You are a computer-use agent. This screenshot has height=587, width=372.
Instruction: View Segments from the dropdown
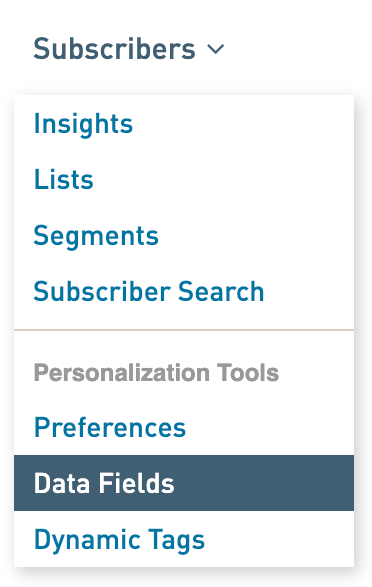[96, 236]
